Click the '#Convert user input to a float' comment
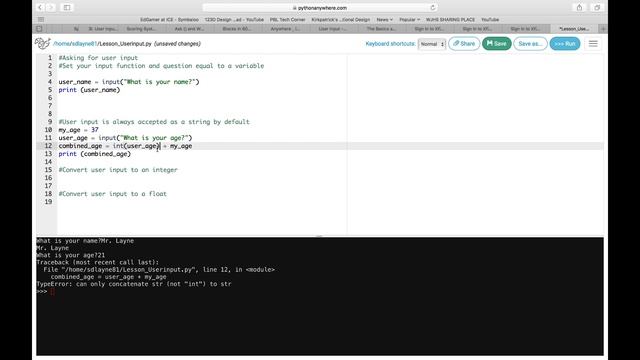The width and height of the screenshot is (640, 360). click(112, 194)
